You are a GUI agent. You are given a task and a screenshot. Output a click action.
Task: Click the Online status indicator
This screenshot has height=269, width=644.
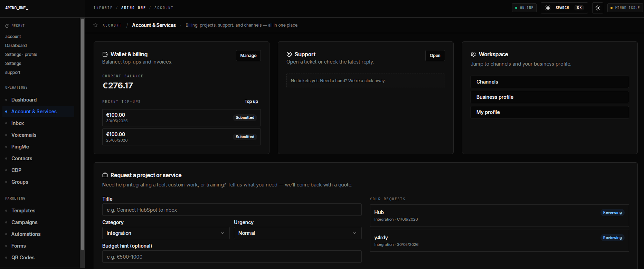point(524,8)
